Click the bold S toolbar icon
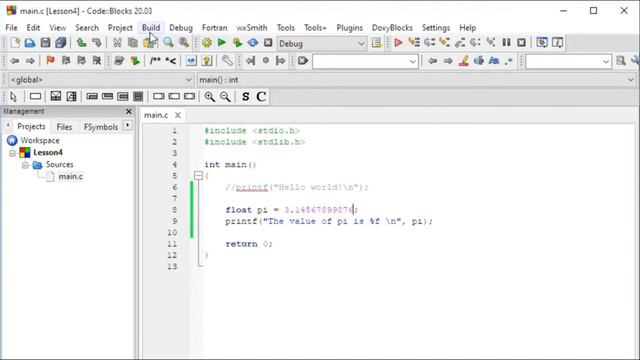 click(x=245, y=97)
